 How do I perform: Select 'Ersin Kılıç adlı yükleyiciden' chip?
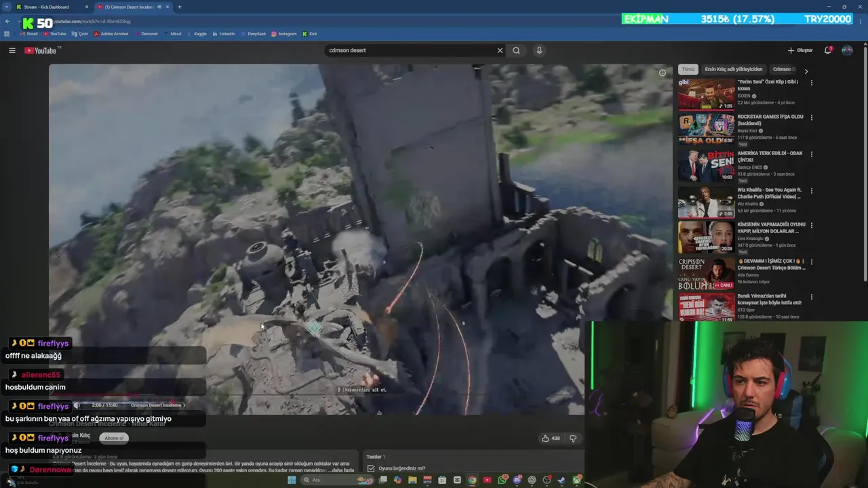[x=734, y=69]
